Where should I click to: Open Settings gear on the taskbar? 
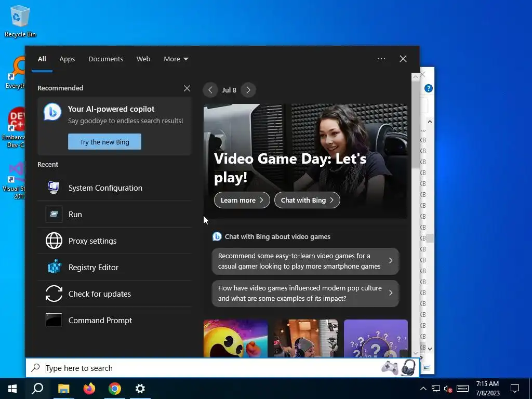[140, 389]
